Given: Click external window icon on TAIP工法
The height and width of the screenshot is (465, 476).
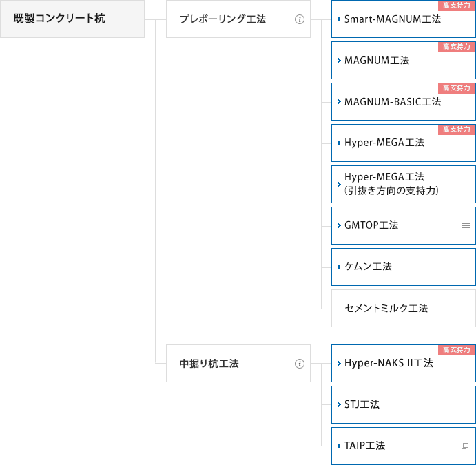Looking at the screenshot, I should (465, 446).
